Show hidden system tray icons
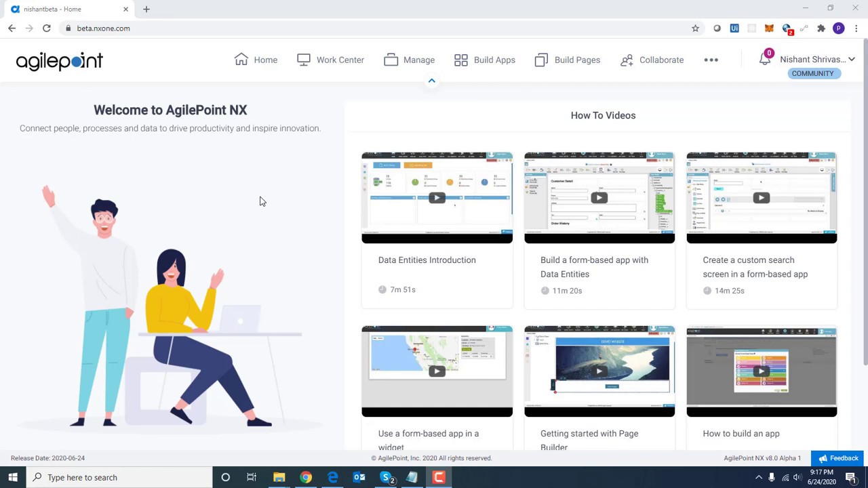The width and height of the screenshot is (868, 488). point(759,477)
